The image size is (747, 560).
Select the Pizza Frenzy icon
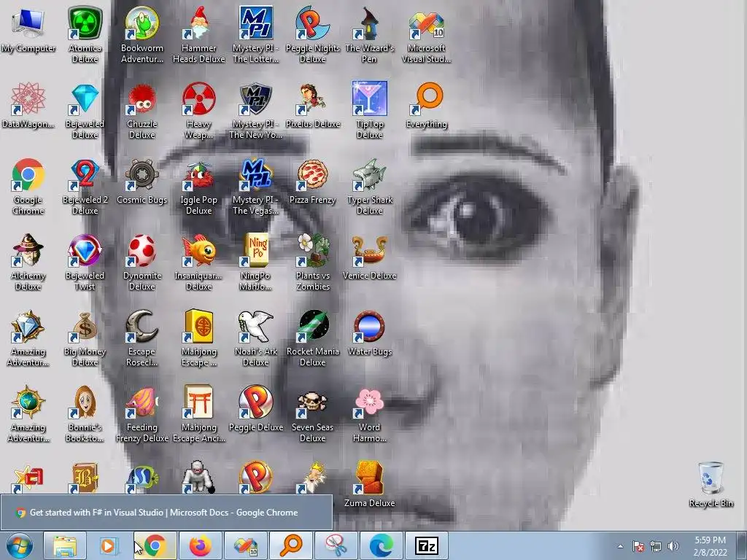coord(312,182)
